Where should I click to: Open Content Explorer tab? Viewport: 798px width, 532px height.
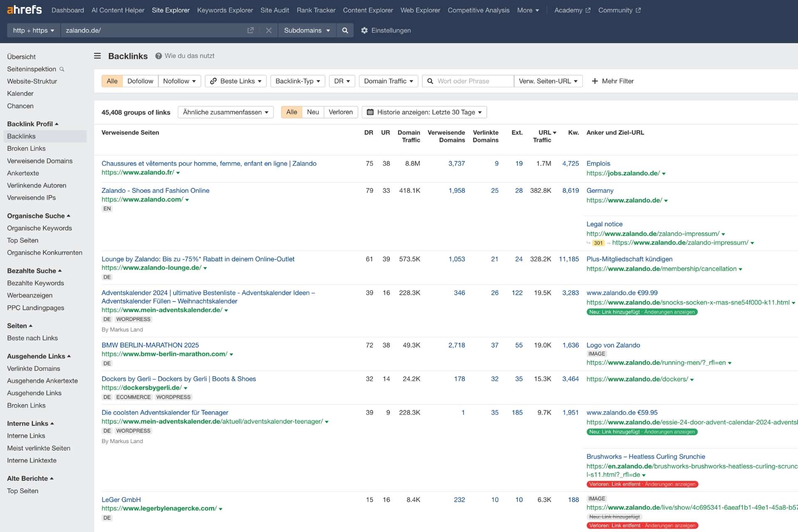pyautogui.click(x=368, y=10)
